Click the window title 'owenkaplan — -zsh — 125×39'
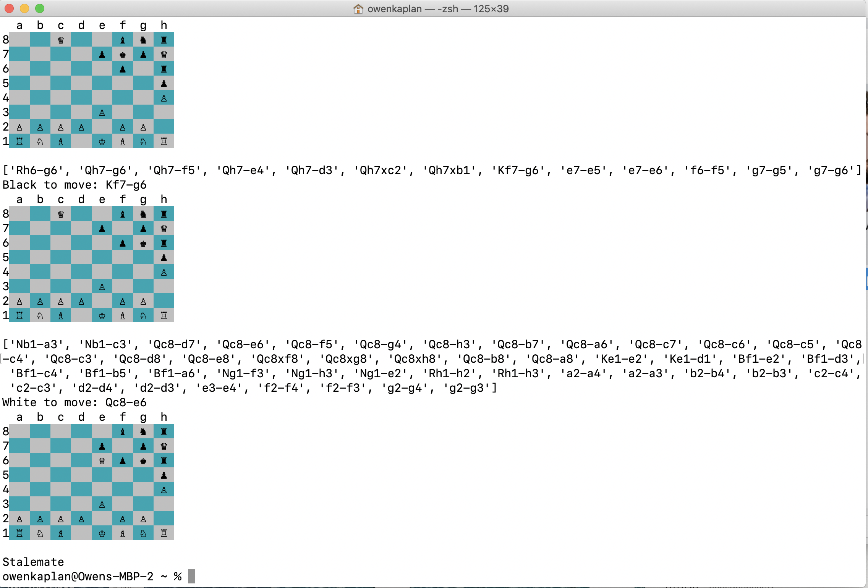868x588 pixels. coord(438,9)
